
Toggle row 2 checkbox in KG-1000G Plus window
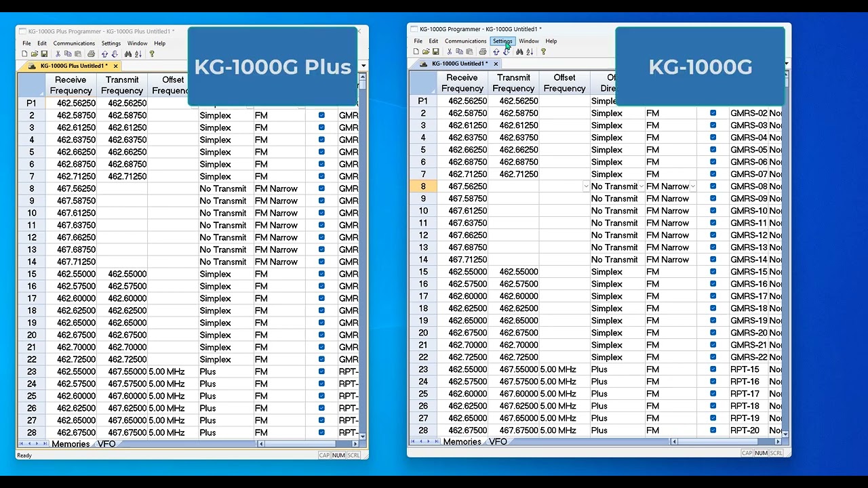tap(321, 115)
